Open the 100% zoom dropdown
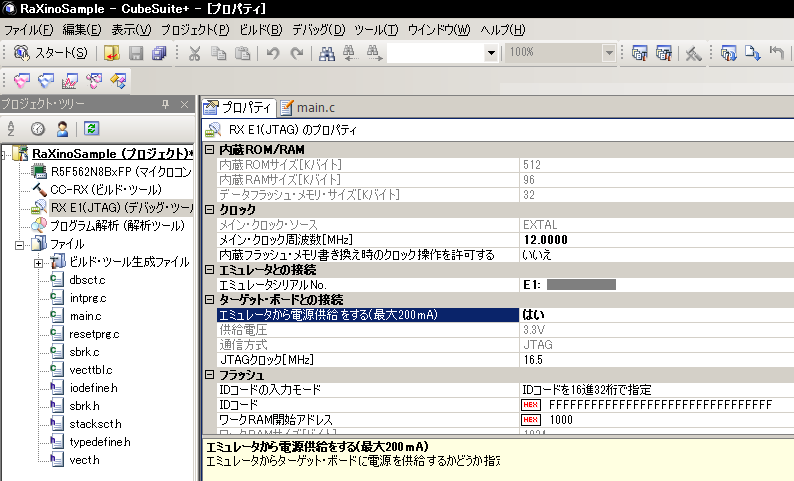Image resolution: width=794 pixels, height=481 pixels. pos(609,53)
